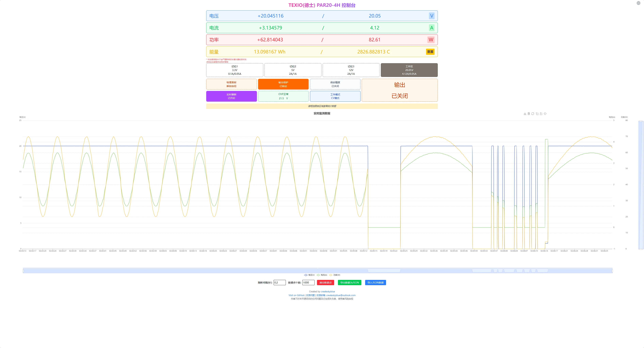
Task: Undo zoom with the zoom-back icon
Action: (541, 114)
